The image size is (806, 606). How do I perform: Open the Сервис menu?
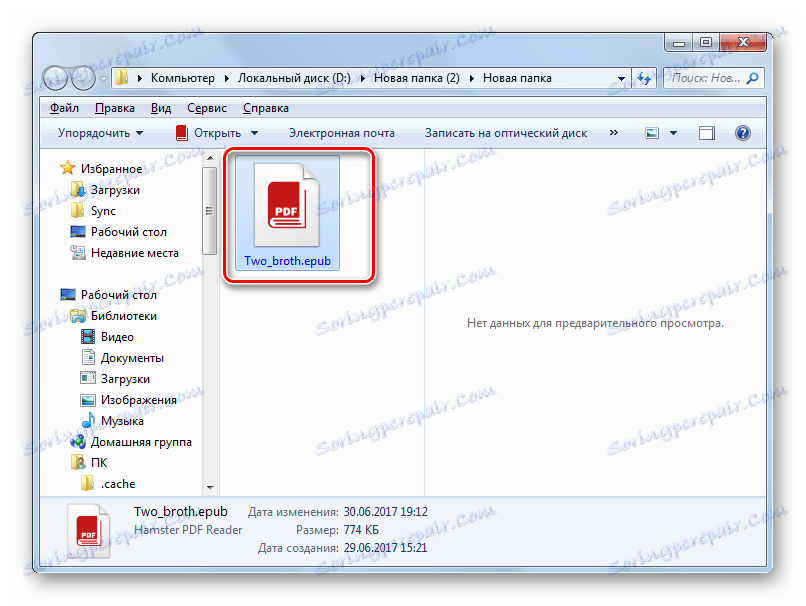pos(207,108)
